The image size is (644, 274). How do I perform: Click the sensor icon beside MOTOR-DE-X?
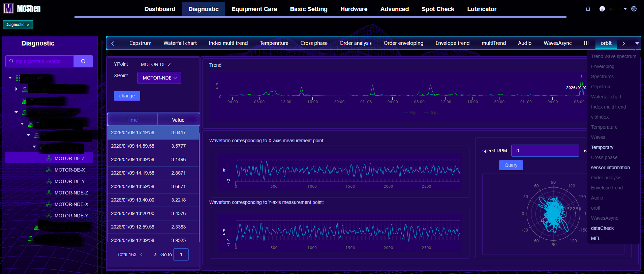tap(49, 170)
